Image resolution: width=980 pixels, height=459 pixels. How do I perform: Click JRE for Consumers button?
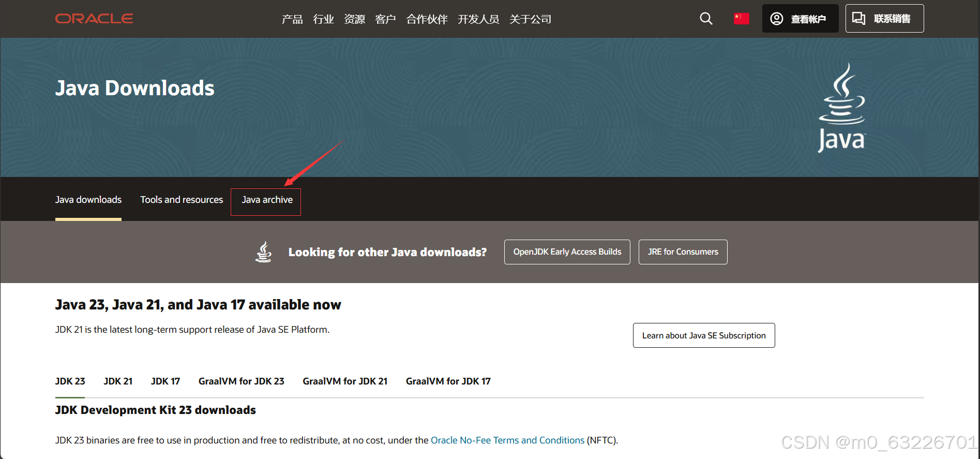[683, 252]
